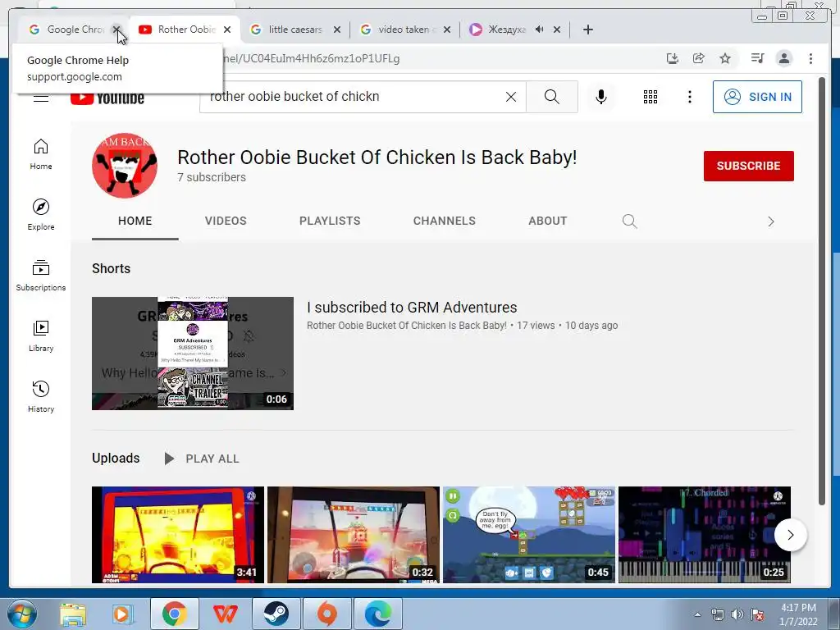Click the search magnifier button
This screenshot has width=840, height=630.
(552, 97)
